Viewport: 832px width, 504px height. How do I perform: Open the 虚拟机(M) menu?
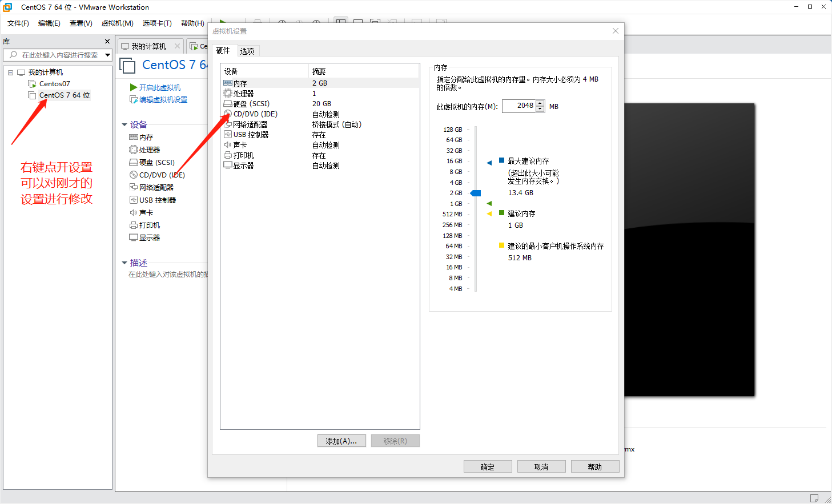[118, 23]
